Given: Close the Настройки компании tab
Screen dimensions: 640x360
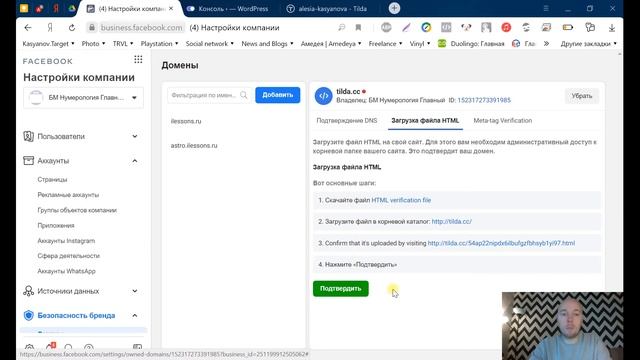Looking at the screenshot, I should [171, 8].
